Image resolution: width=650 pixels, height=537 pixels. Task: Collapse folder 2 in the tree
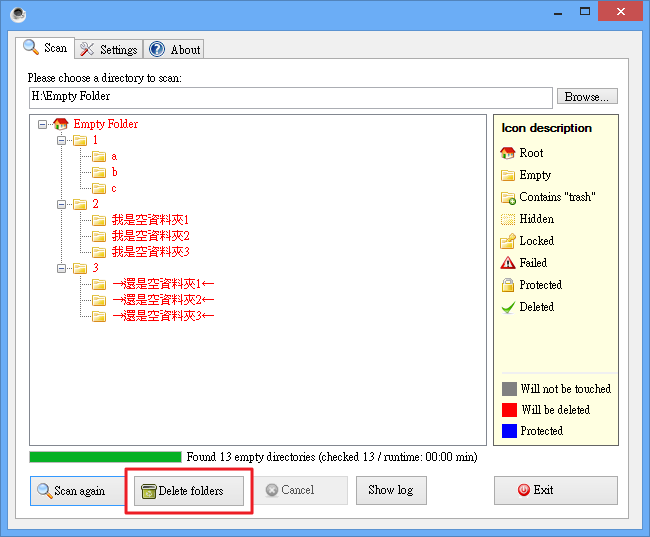61,204
